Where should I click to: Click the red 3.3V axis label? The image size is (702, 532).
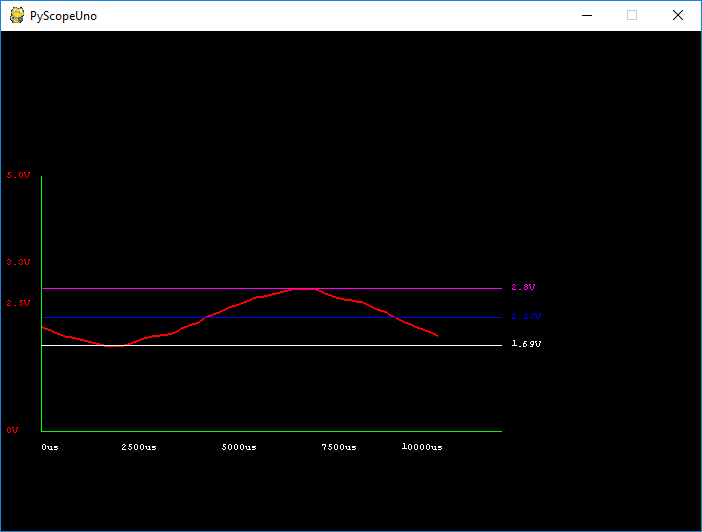[19, 262]
